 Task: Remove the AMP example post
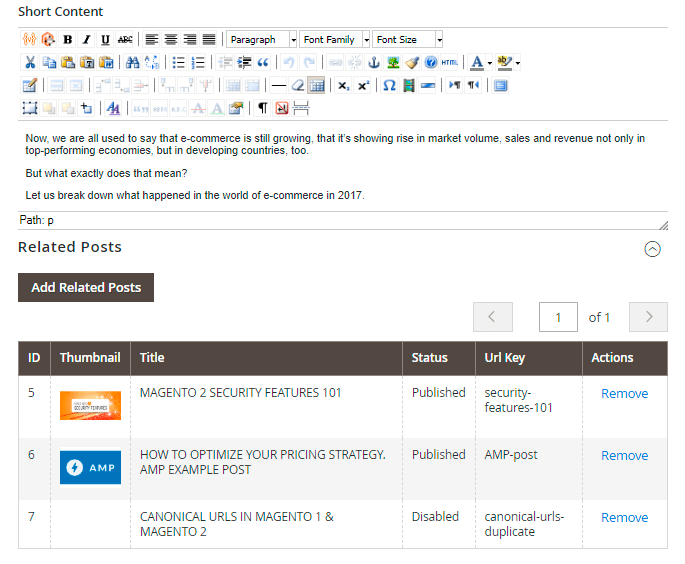(624, 455)
